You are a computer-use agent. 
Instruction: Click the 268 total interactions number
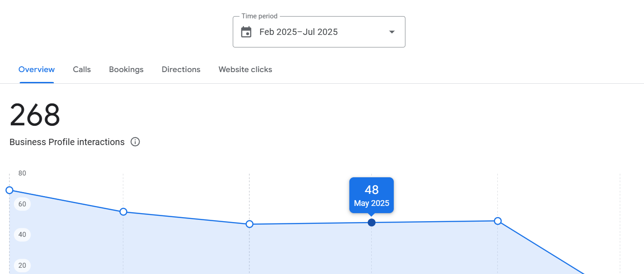point(35,115)
